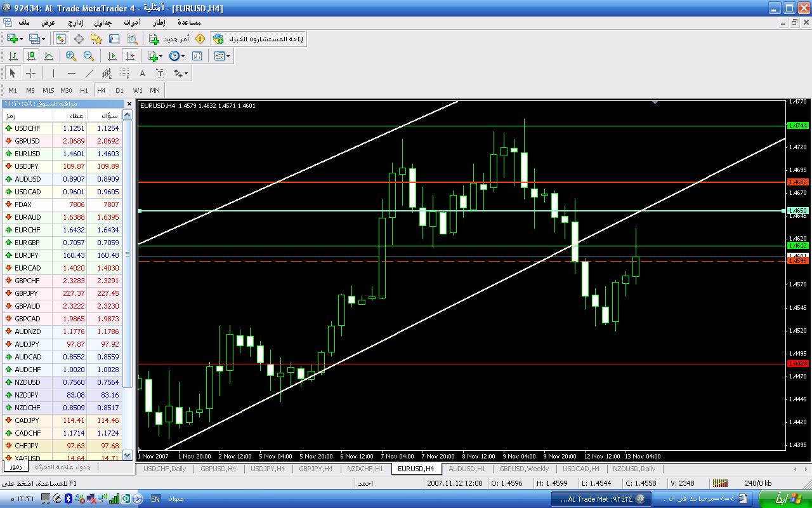
Task: Switch to the USDCHF,Daily chart tab
Action: click(165, 469)
